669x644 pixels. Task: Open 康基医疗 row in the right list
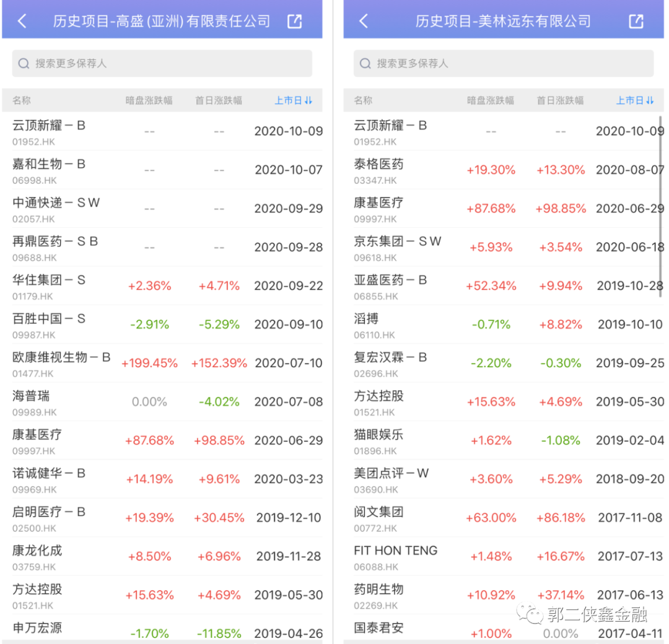pyautogui.click(x=504, y=209)
